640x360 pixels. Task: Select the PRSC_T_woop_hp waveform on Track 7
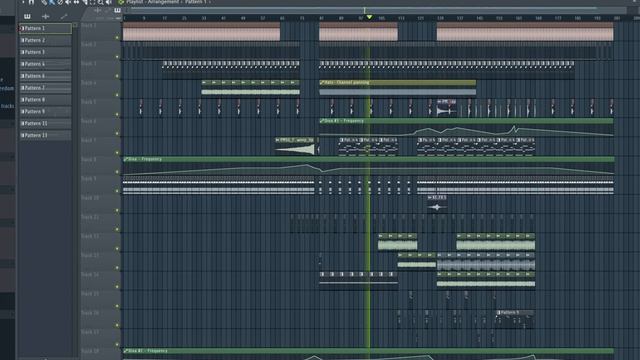295,149
